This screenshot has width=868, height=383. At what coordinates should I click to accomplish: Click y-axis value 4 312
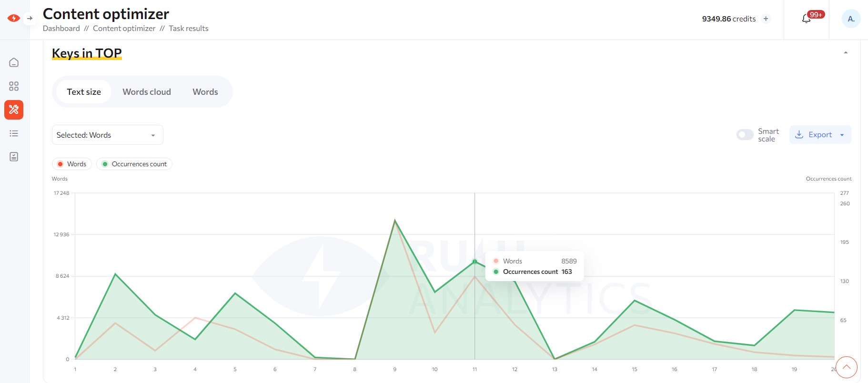point(63,318)
